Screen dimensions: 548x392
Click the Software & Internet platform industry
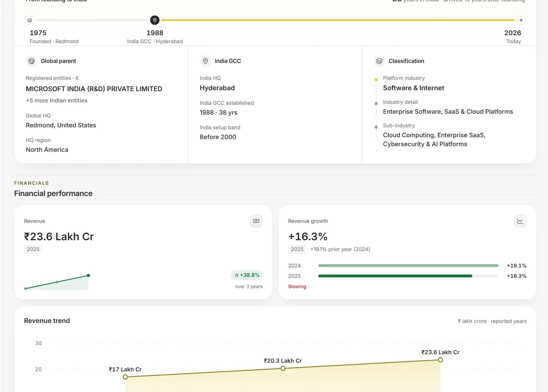(x=413, y=88)
